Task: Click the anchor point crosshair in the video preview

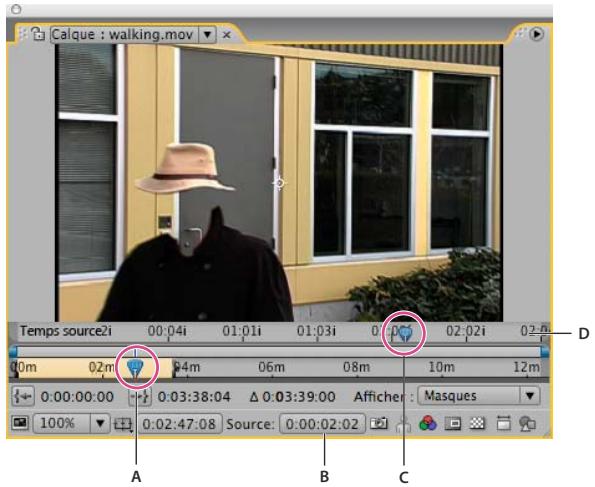Action: click(x=280, y=183)
